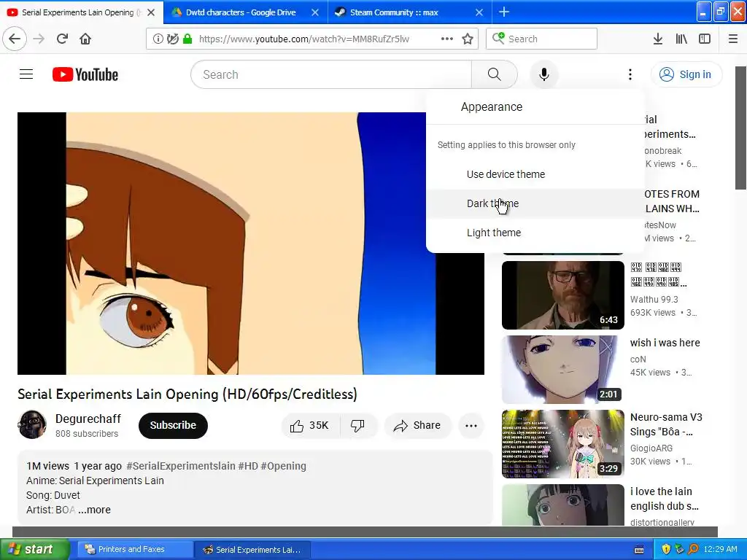
Task: Open the YouTube guide hamburger menu
Action: point(26,74)
